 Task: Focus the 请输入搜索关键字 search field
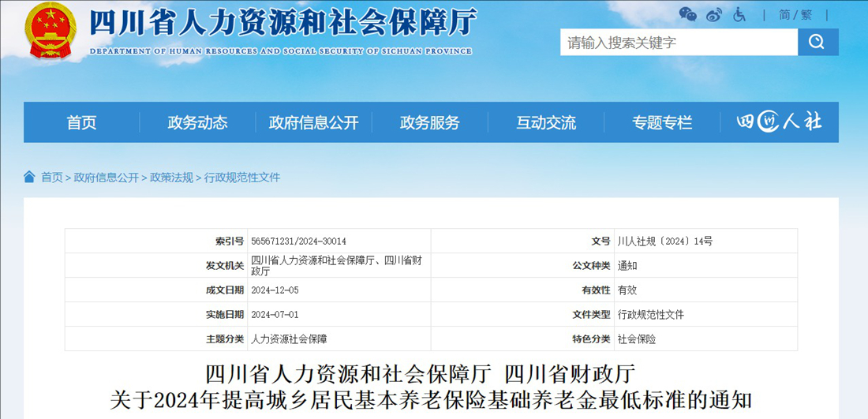(679, 42)
